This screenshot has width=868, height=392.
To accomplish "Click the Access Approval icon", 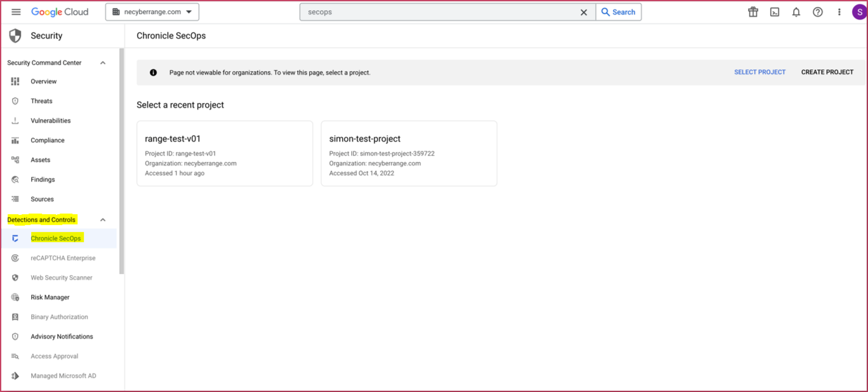I will point(15,356).
